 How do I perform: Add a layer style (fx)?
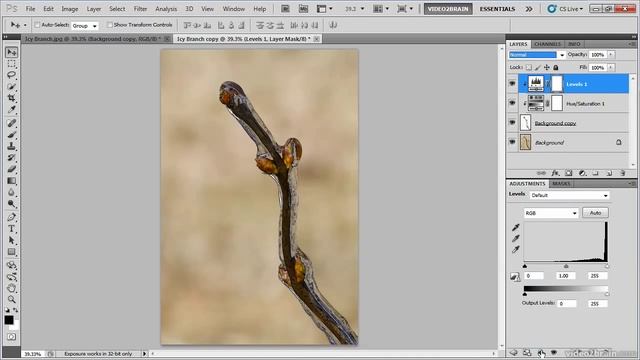555,173
